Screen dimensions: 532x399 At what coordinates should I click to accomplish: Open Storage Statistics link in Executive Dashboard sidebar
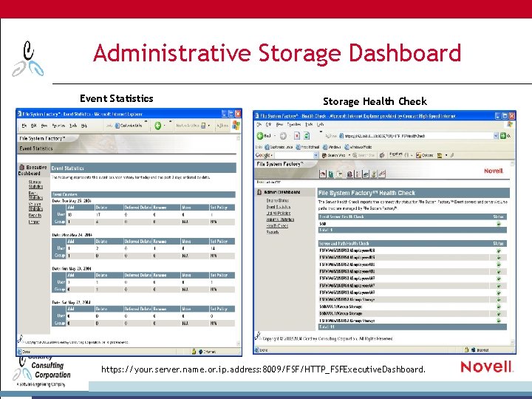(x=35, y=184)
